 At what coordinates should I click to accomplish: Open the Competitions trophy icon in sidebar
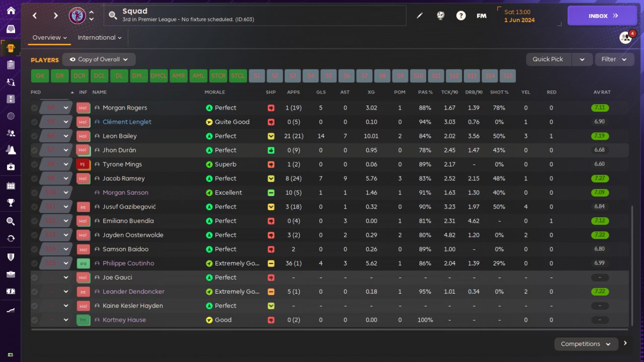(x=11, y=203)
